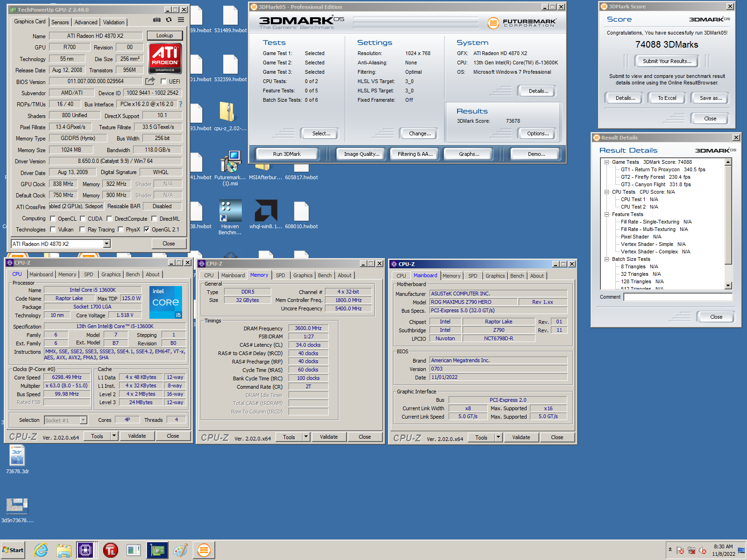Open Tools dropdown arrow in CPU-Z Memory window
The width and height of the screenshot is (747, 560).
tap(306, 437)
